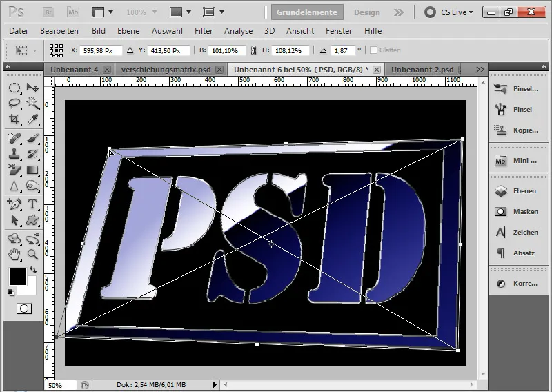This screenshot has width=552, height=392.
Task: Open the Filter menu
Action: click(x=204, y=31)
